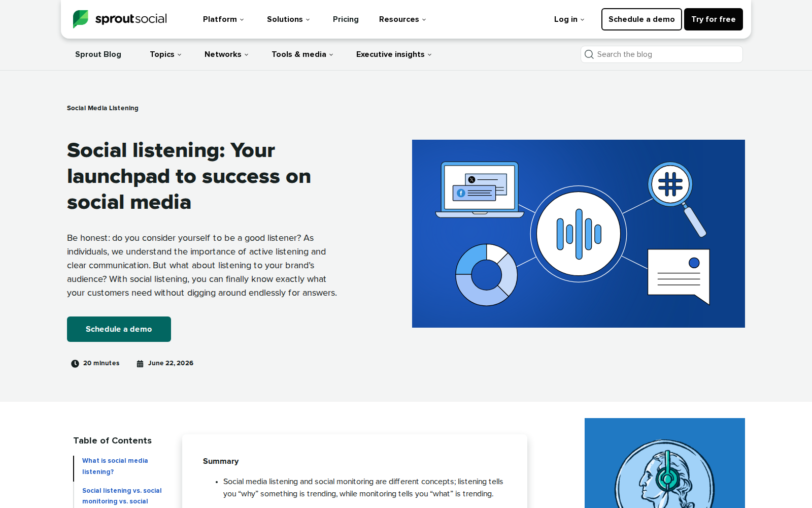
Task: Expand the Networks blog menu
Action: click(x=226, y=54)
